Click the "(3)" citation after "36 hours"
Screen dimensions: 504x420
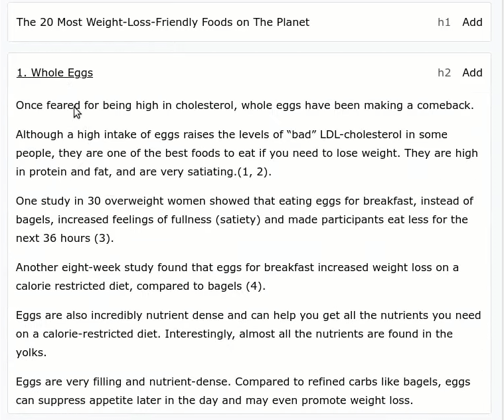(104, 239)
